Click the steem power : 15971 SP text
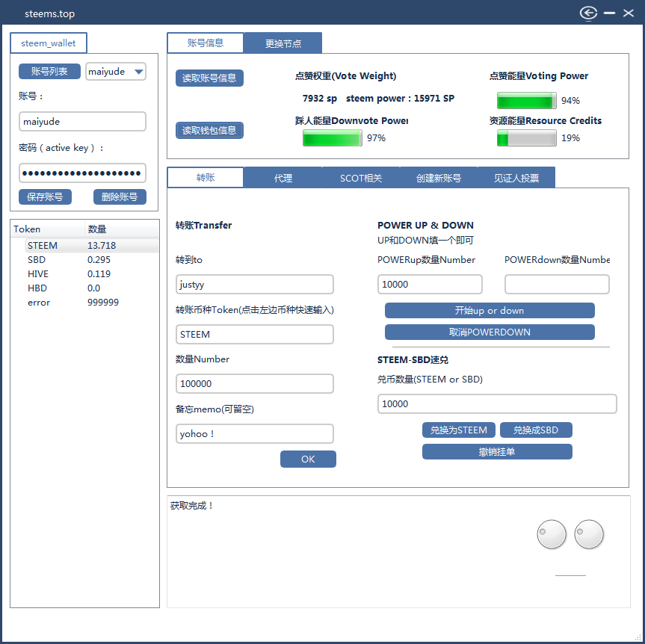The width and height of the screenshot is (645, 644). pyautogui.click(x=401, y=99)
